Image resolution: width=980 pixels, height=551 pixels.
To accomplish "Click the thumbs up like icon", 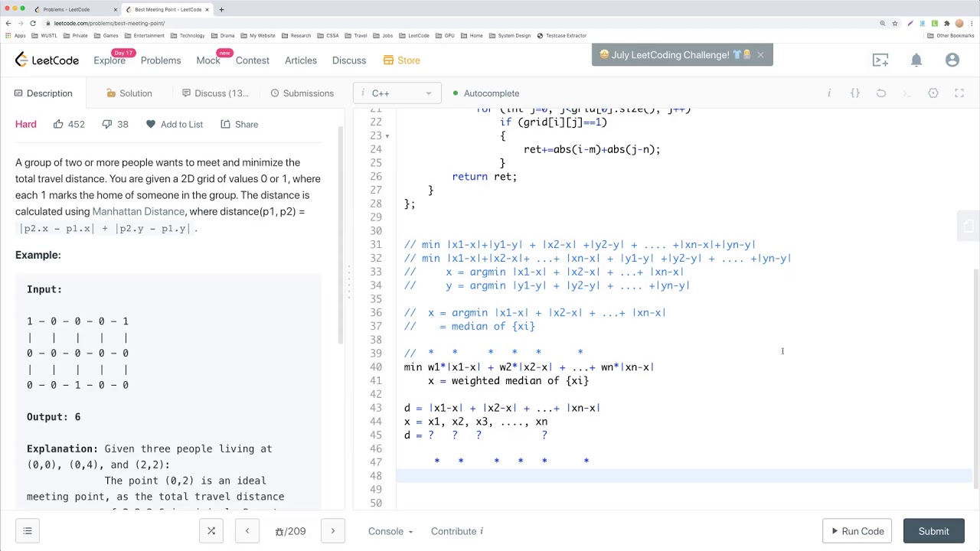I will tap(58, 124).
